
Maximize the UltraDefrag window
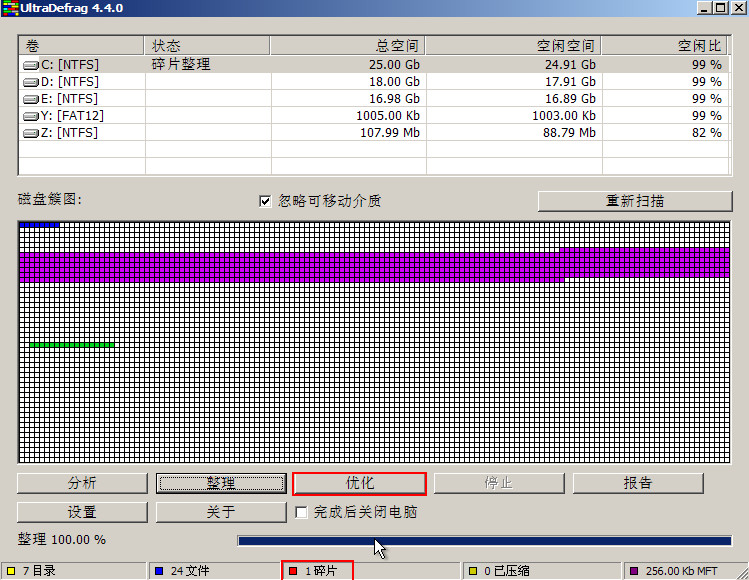pyautogui.click(x=721, y=8)
